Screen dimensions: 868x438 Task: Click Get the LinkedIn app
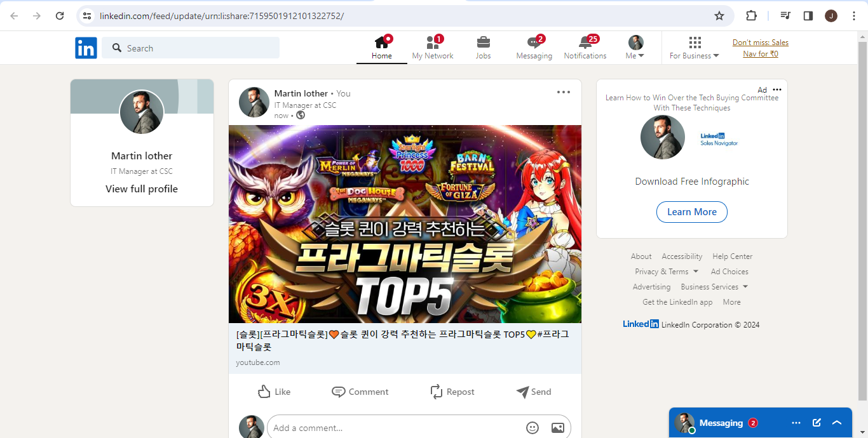[x=677, y=302]
